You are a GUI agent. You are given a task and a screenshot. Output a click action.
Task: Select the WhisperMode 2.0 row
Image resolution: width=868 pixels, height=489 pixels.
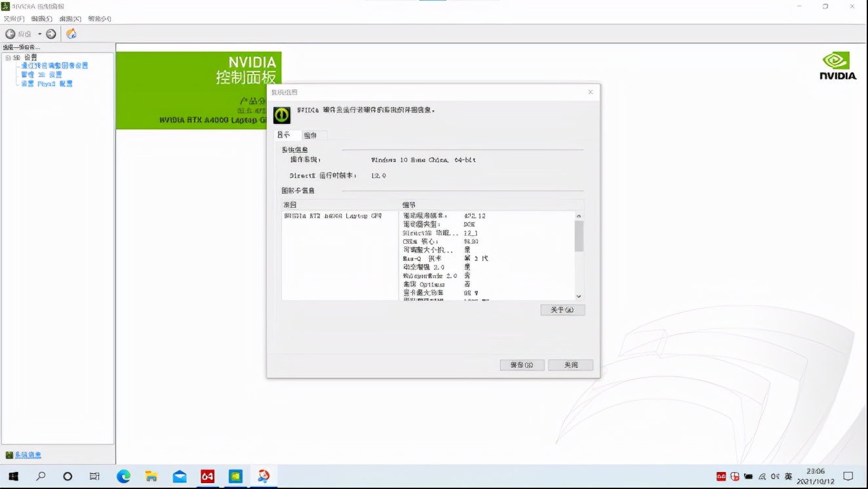point(437,276)
